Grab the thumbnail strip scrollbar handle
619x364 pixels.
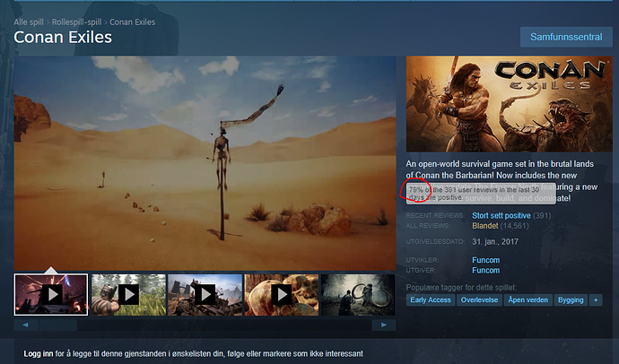pyautogui.click(x=57, y=325)
